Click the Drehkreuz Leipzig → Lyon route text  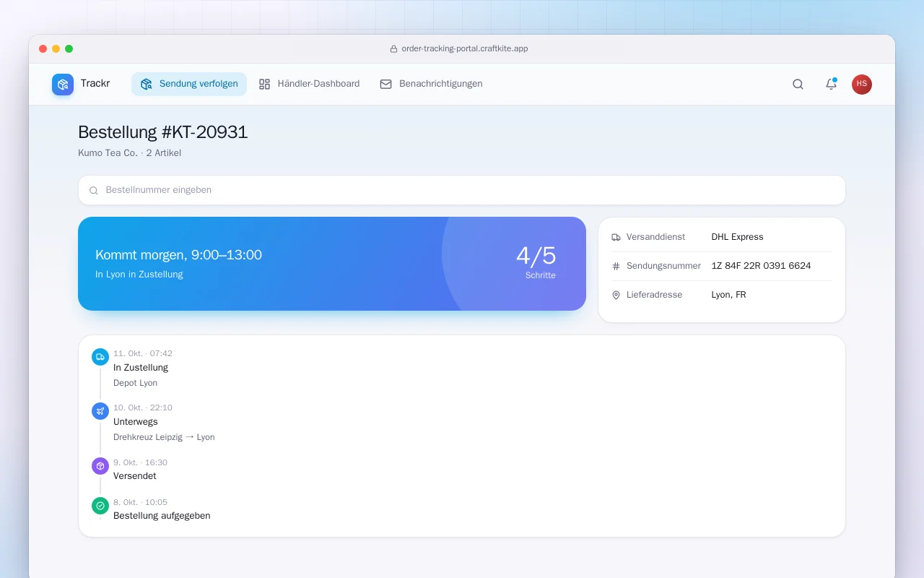164,437
